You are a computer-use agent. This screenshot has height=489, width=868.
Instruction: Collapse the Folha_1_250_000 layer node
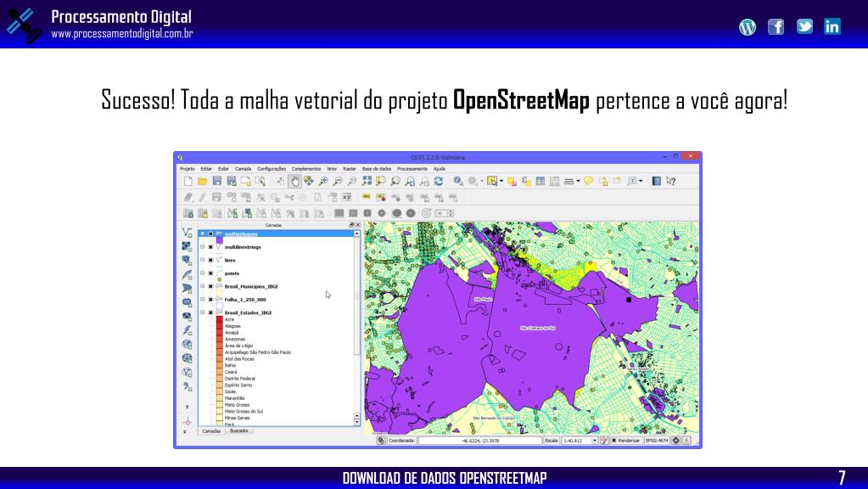click(x=203, y=300)
